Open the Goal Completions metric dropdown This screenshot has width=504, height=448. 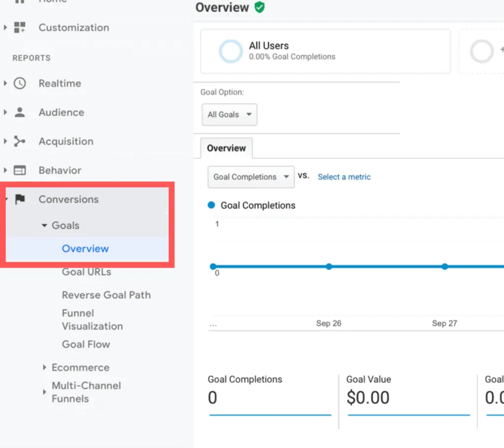(251, 177)
